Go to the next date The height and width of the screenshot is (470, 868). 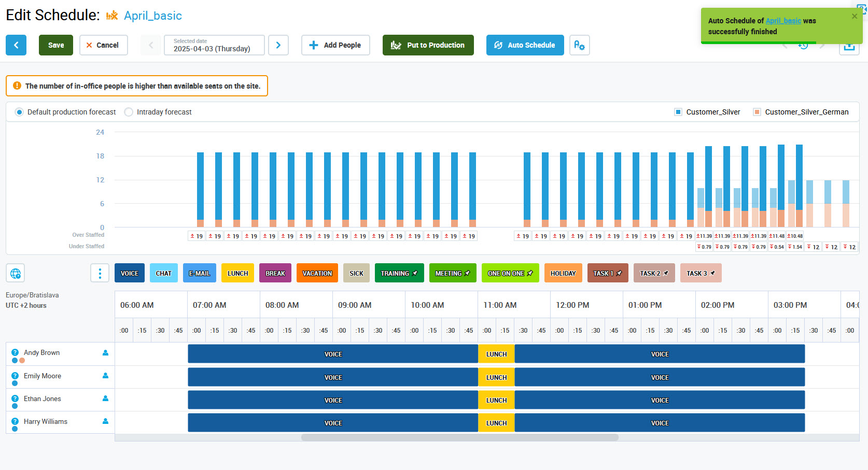[278, 45]
